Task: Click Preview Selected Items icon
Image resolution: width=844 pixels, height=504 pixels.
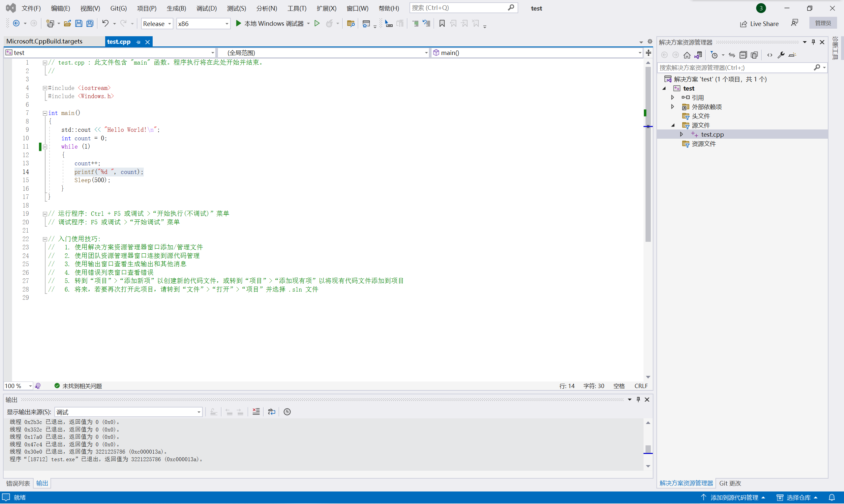Action: click(x=792, y=55)
